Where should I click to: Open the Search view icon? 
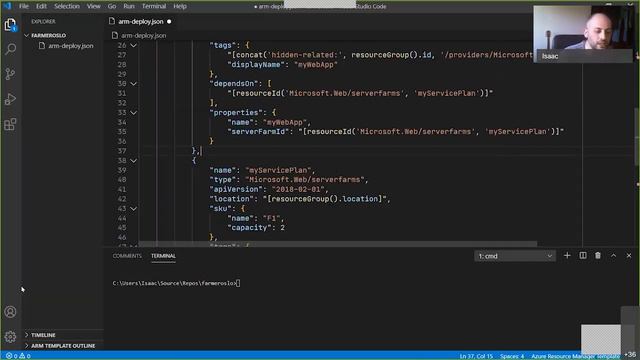click(10, 49)
